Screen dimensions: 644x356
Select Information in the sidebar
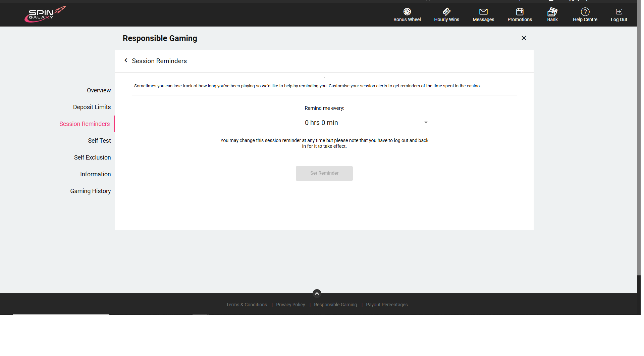click(95, 174)
